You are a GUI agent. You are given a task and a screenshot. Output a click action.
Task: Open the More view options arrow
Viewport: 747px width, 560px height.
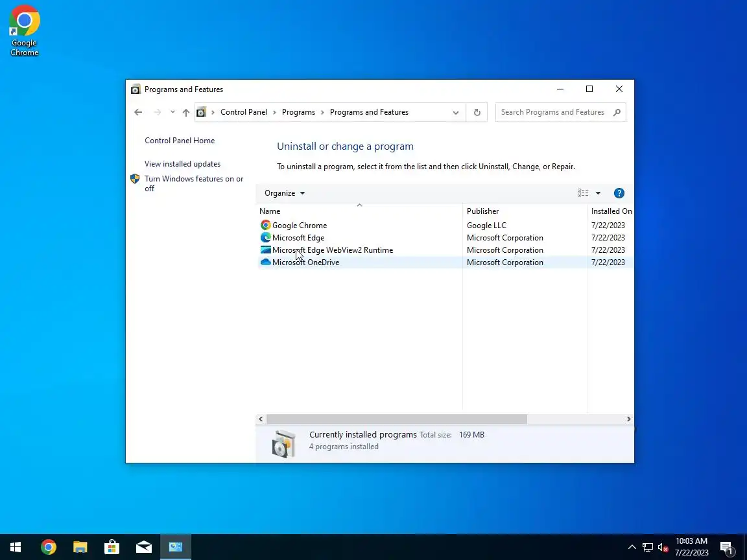tap(598, 193)
